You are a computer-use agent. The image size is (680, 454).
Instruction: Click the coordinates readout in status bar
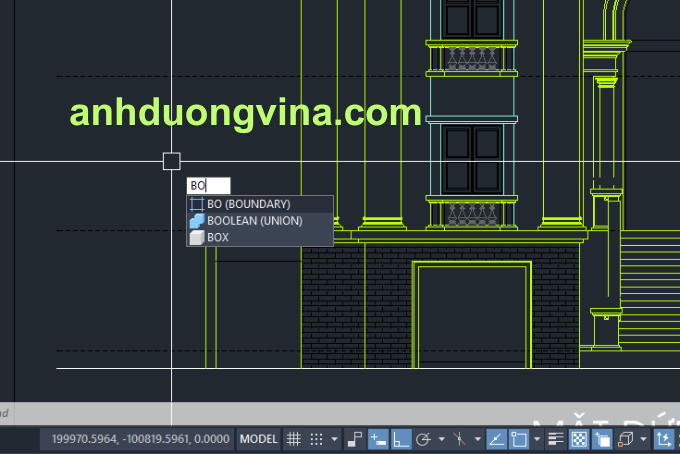pyautogui.click(x=141, y=439)
